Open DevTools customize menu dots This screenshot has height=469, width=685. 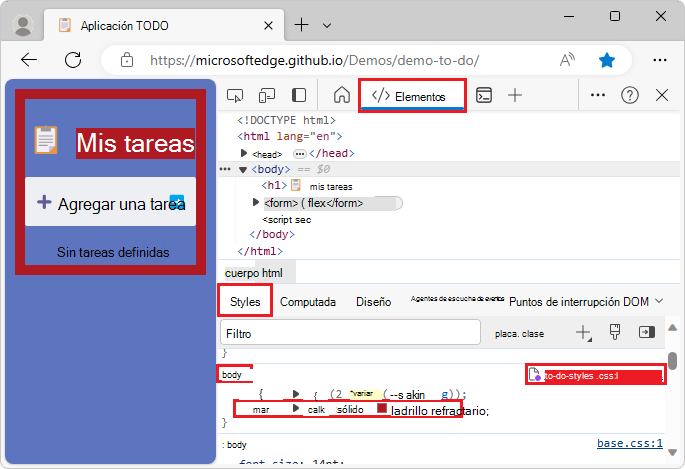pos(598,95)
